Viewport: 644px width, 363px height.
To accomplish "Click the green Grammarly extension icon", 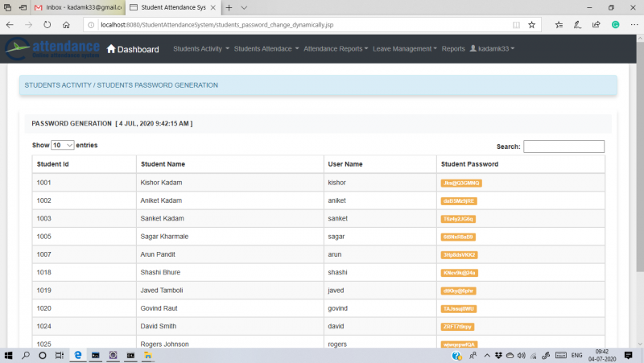I will [615, 25].
